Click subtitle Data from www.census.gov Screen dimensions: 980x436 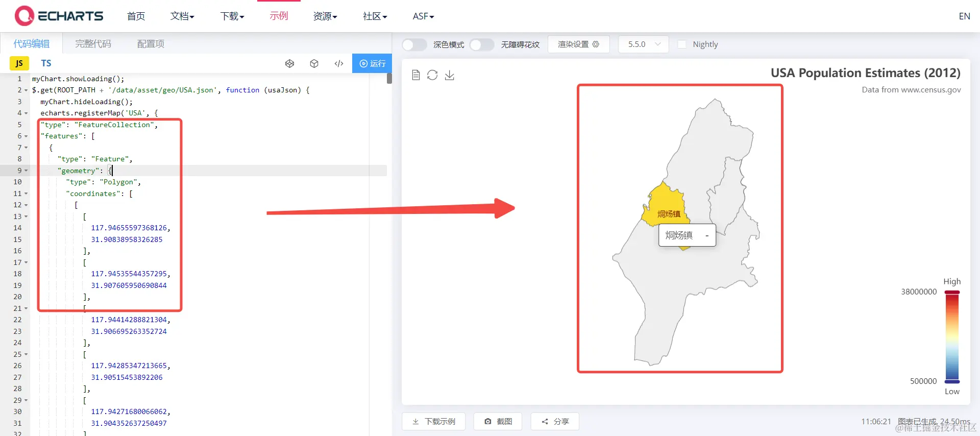tap(911, 90)
